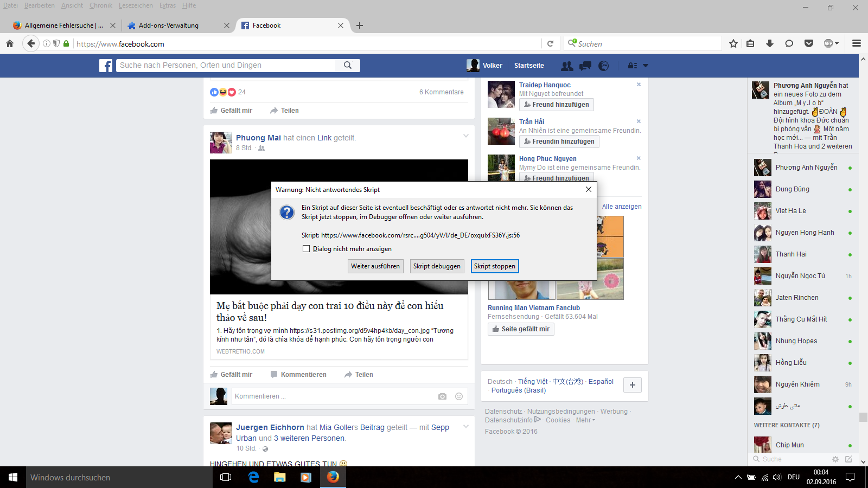Open Facebook friend requests icon

coord(567,66)
